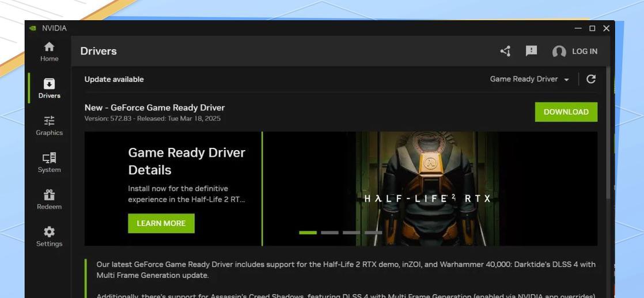
Task: Click the user avatar icon
Action: click(559, 51)
